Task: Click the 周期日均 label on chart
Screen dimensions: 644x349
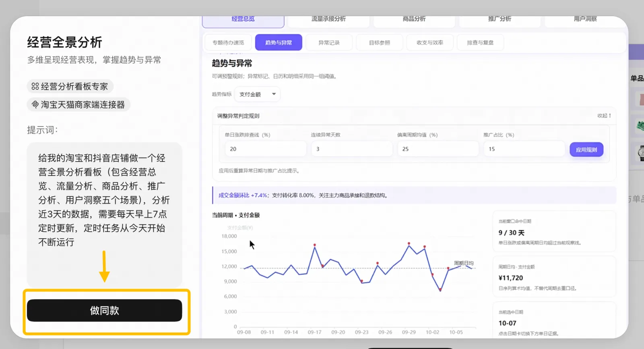Action: [x=464, y=263]
